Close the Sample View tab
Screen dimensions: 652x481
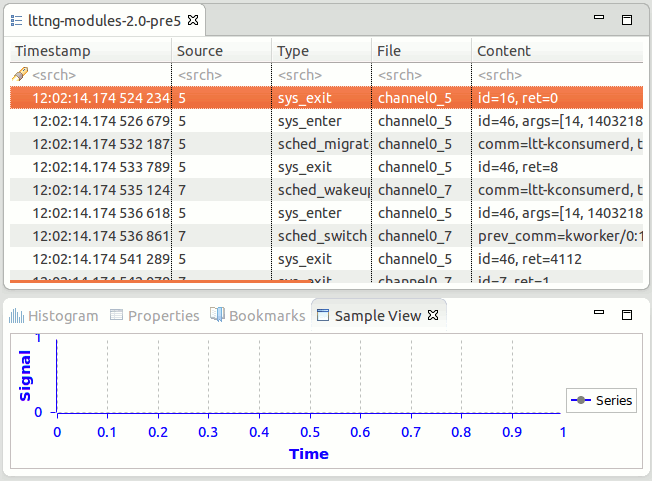coord(433,316)
